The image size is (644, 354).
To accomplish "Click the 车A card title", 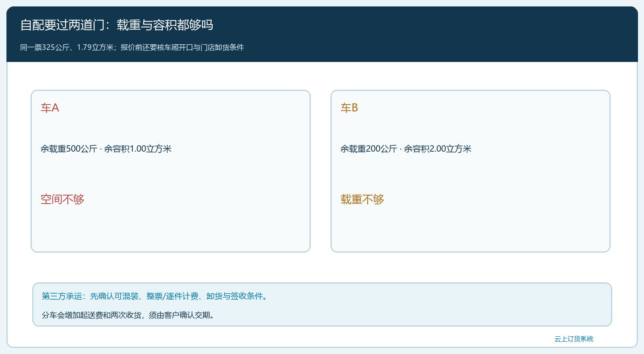I will pyautogui.click(x=50, y=108).
